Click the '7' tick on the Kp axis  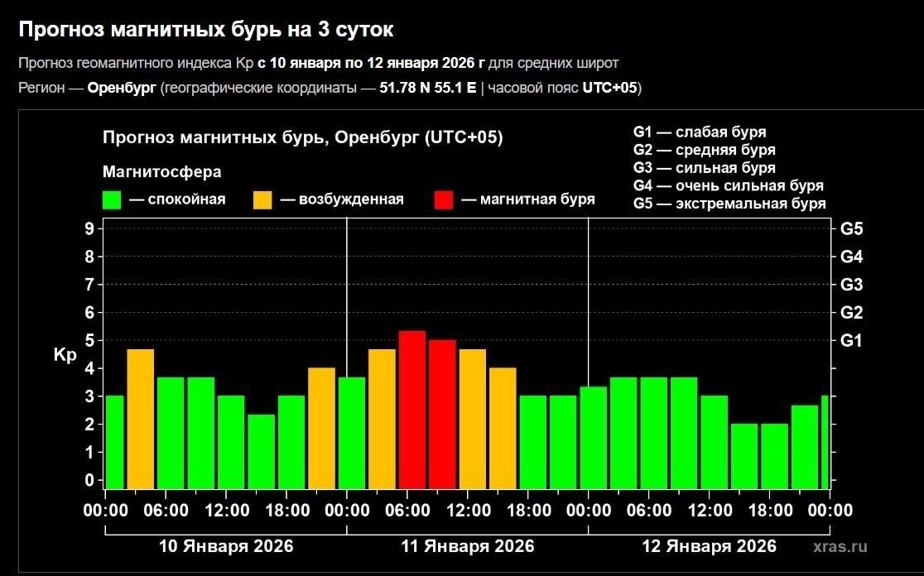tap(89, 285)
